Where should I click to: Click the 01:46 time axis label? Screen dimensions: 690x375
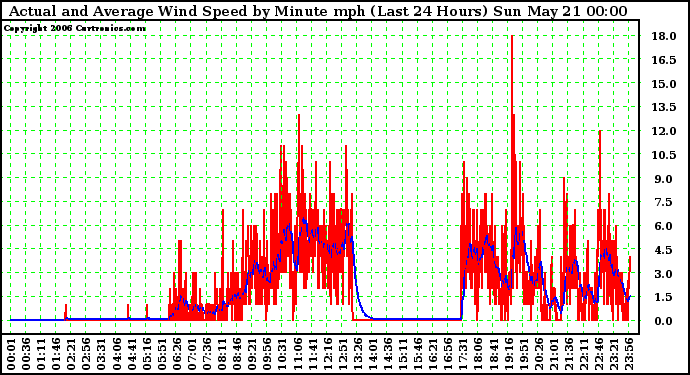(x=56, y=354)
